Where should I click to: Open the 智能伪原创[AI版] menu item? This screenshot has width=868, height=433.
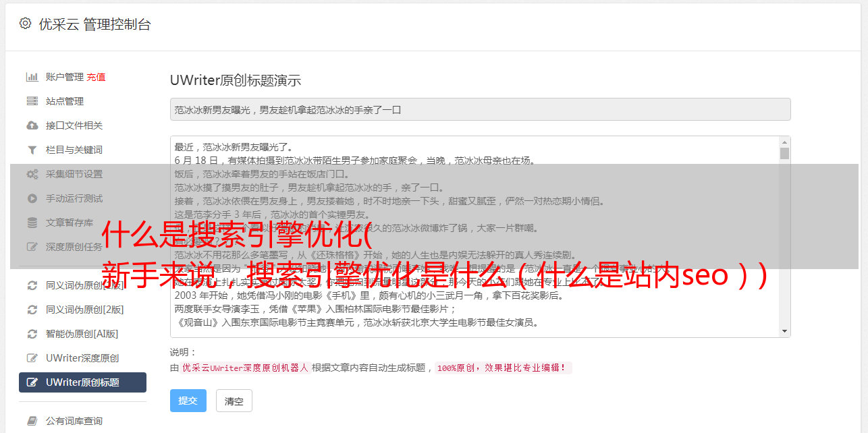82,334
